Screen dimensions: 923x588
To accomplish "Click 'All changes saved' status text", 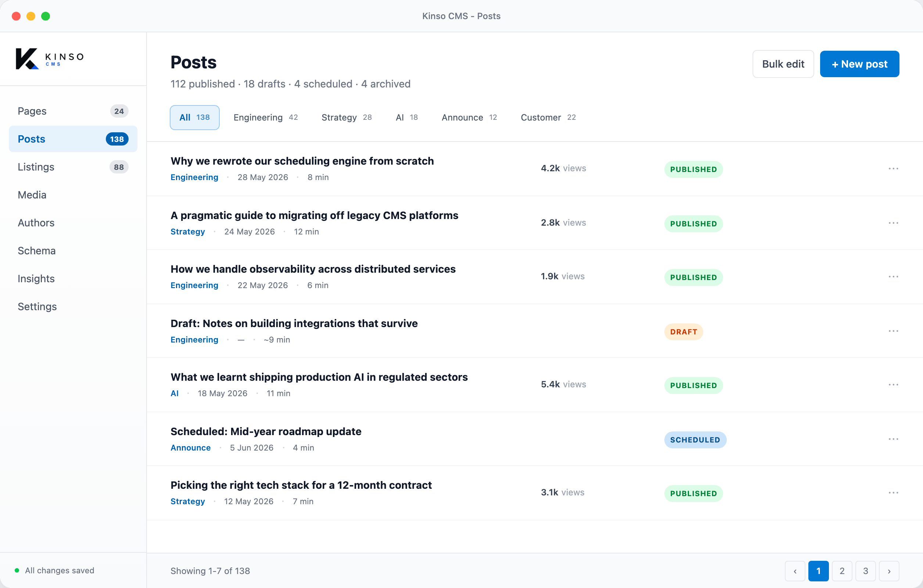I will (x=60, y=570).
